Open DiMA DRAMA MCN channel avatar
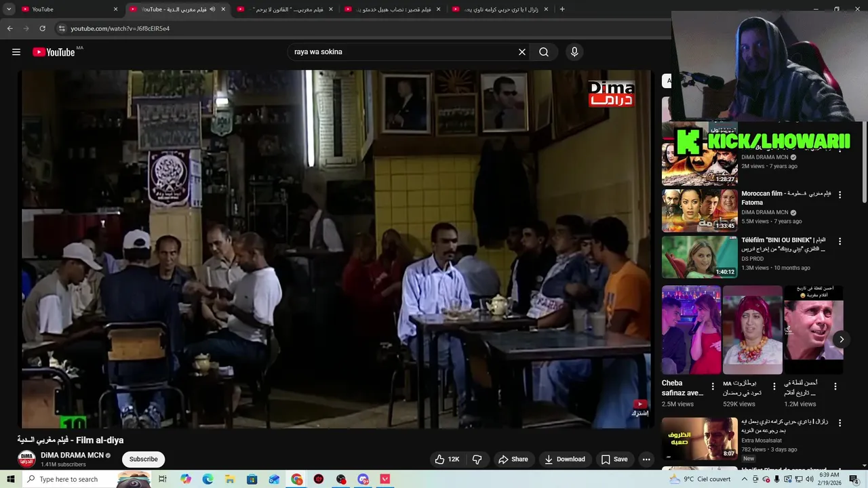 tap(26, 459)
